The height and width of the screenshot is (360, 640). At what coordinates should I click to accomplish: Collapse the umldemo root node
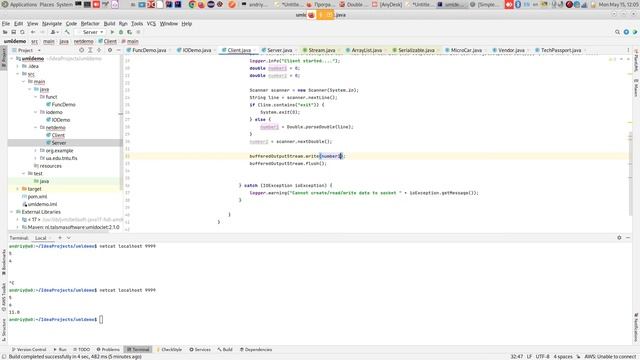(x=12, y=59)
